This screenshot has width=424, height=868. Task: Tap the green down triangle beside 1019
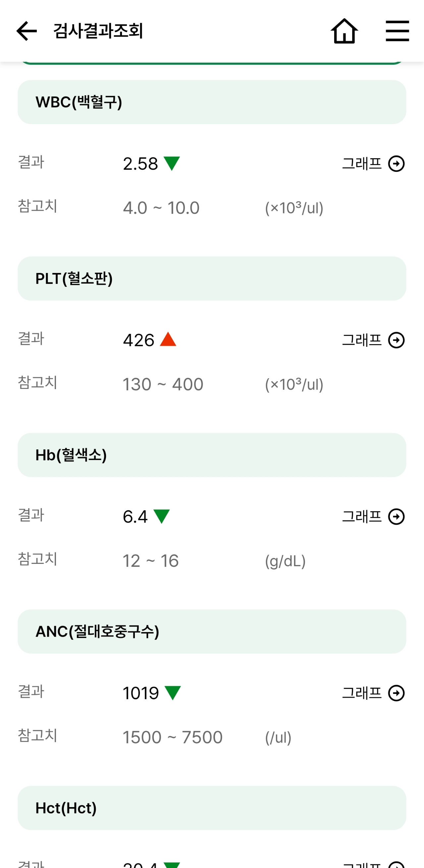pos(173,693)
